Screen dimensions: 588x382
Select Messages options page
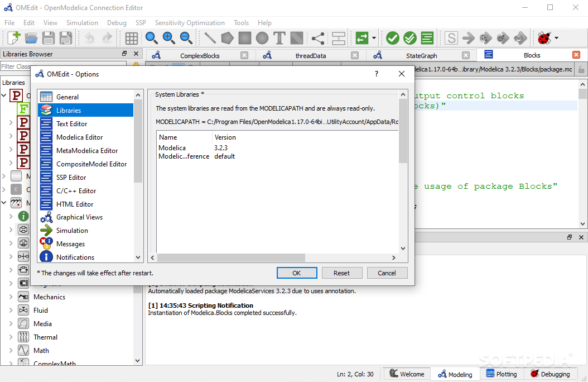[x=86, y=244]
